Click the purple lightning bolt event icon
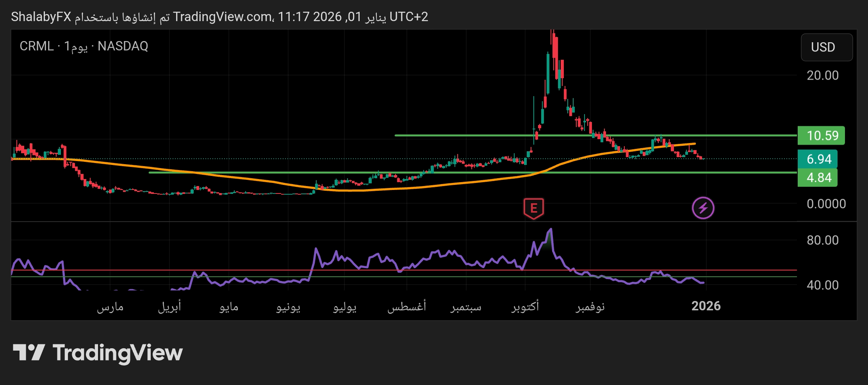Viewport: 868px width, 385px height. click(703, 208)
